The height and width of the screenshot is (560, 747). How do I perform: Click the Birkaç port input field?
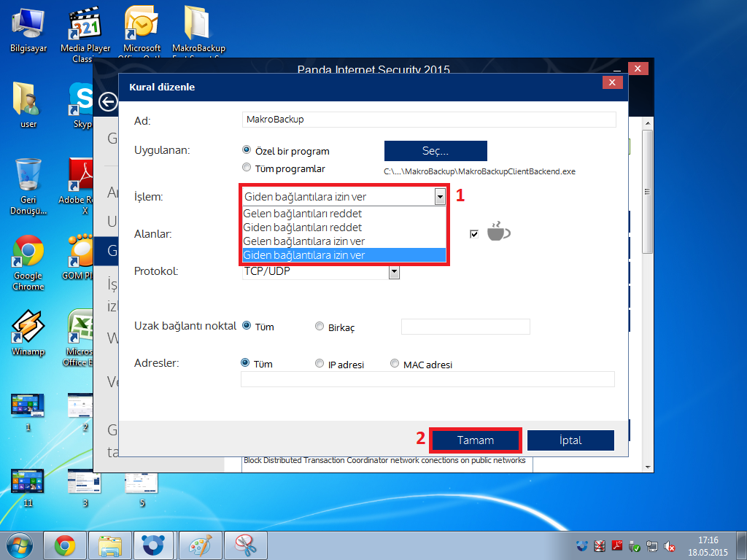click(465, 327)
